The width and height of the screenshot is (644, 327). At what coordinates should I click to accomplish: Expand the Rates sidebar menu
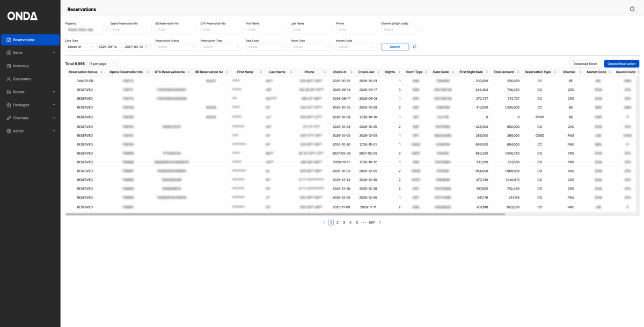tap(30, 53)
